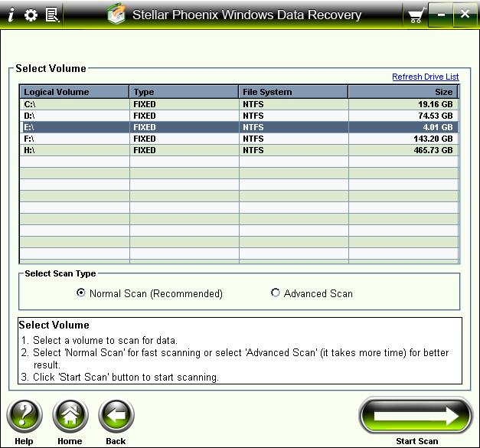Click the Size column header

click(x=403, y=92)
